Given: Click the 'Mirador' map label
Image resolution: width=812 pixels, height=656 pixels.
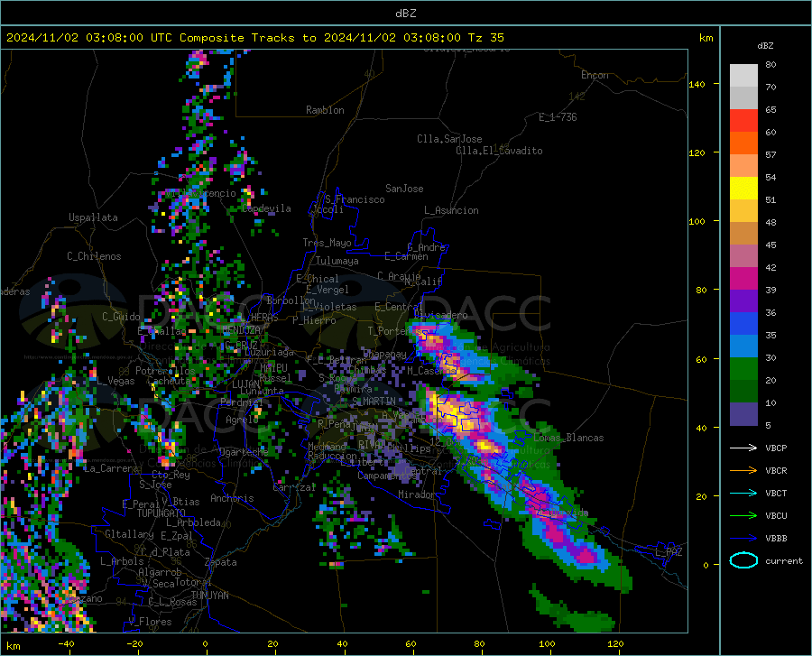Looking at the screenshot, I should (416, 494).
